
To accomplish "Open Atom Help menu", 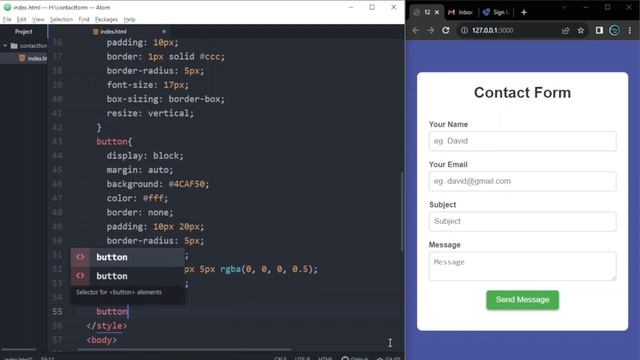I will (129, 19).
